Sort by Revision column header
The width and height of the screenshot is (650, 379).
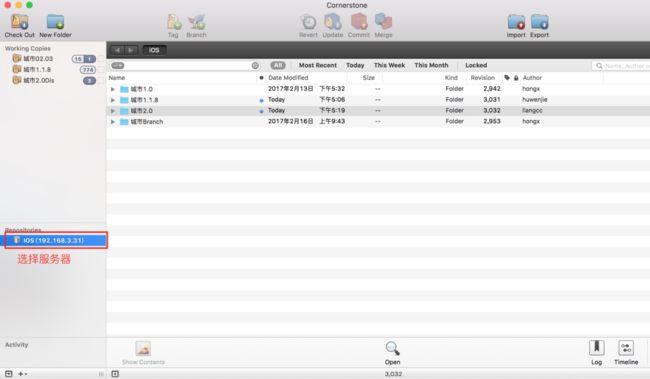click(x=483, y=78)
